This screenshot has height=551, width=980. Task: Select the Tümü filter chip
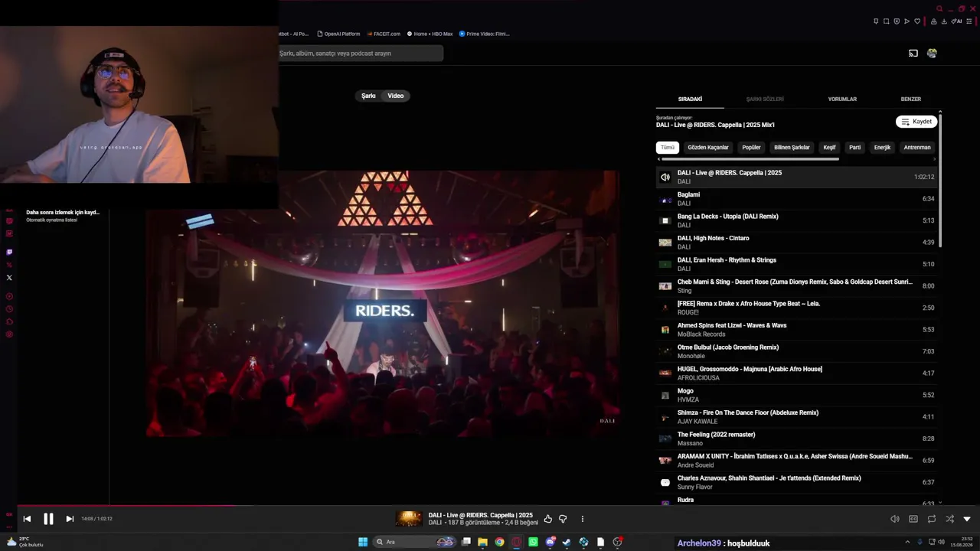click(668, 148)
